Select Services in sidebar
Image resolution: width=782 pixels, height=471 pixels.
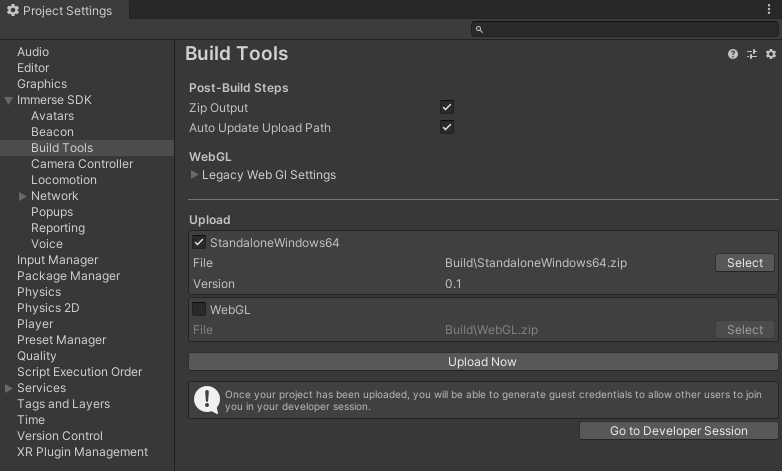tap(41, 388)
